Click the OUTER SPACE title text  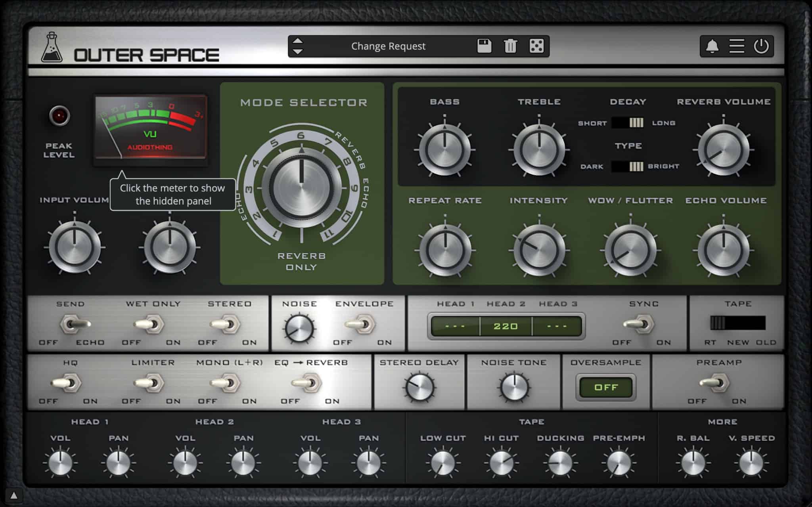tap(146, 55)
